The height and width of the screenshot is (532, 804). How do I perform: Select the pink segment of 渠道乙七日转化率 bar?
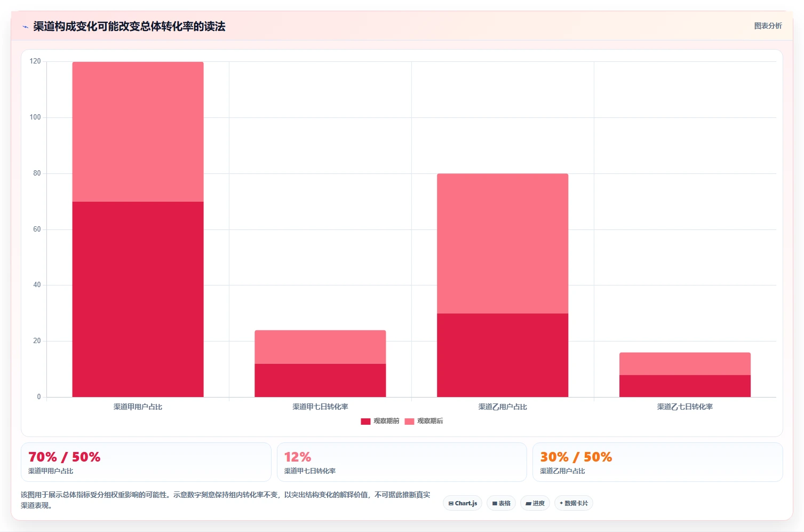[x=685, y=364]
